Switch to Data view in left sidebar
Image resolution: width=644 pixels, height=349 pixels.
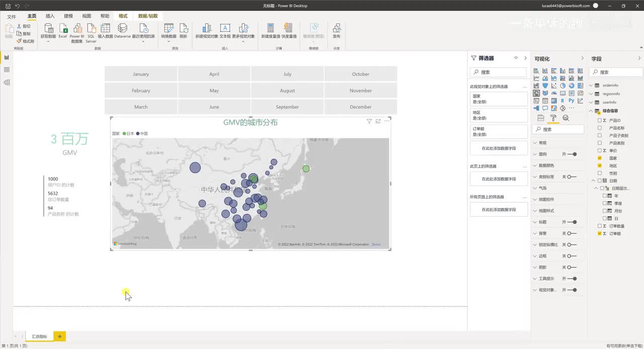[x=7, y=70]
